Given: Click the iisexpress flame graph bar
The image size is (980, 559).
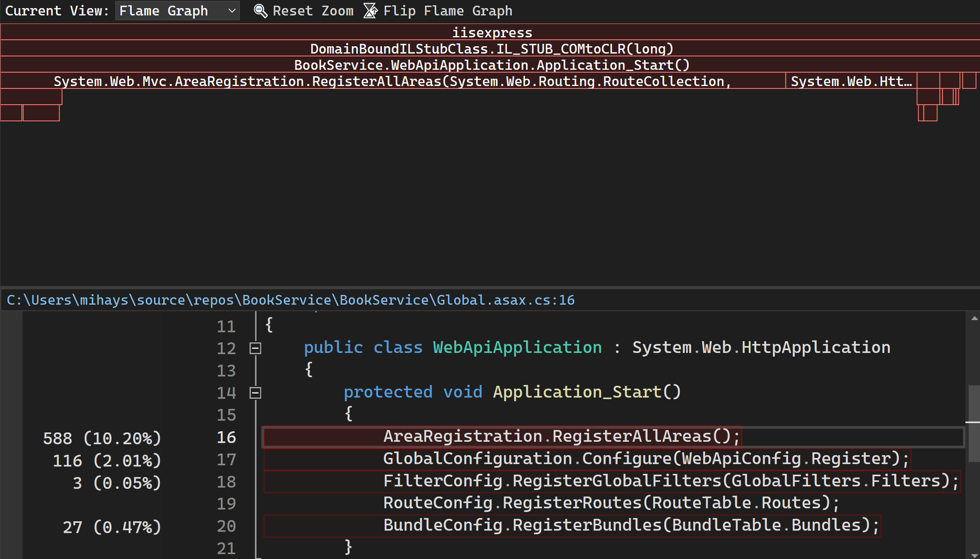Looking at the screenshot, I should tap(490, 32).
